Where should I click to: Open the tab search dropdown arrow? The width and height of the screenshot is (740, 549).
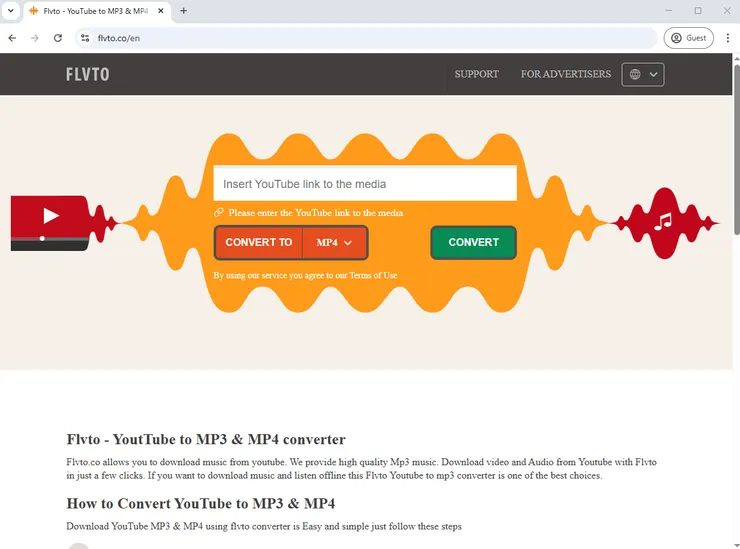(x=10, y=11)
